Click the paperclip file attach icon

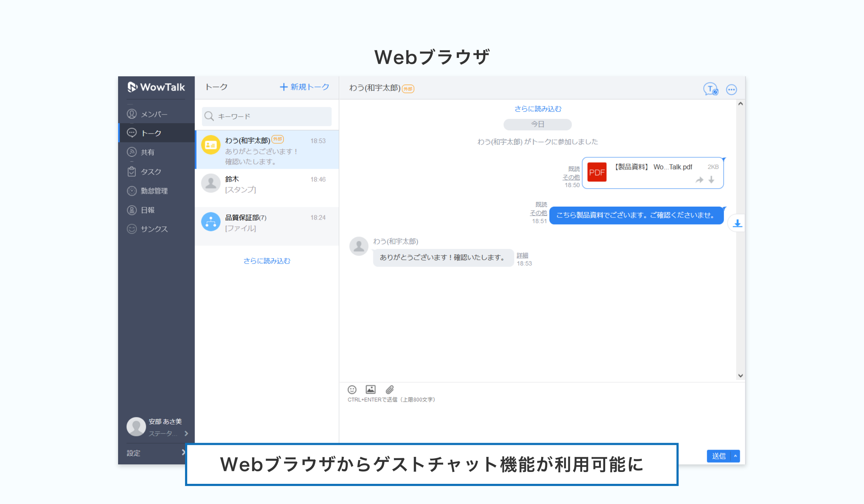point(390,390)
